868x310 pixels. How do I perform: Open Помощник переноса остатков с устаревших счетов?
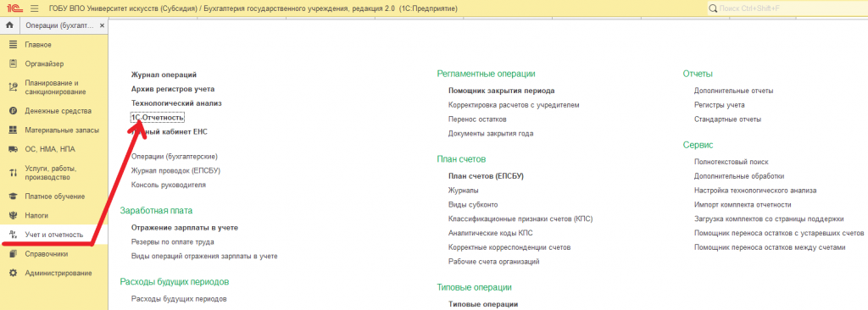click(x=779, y=233)
